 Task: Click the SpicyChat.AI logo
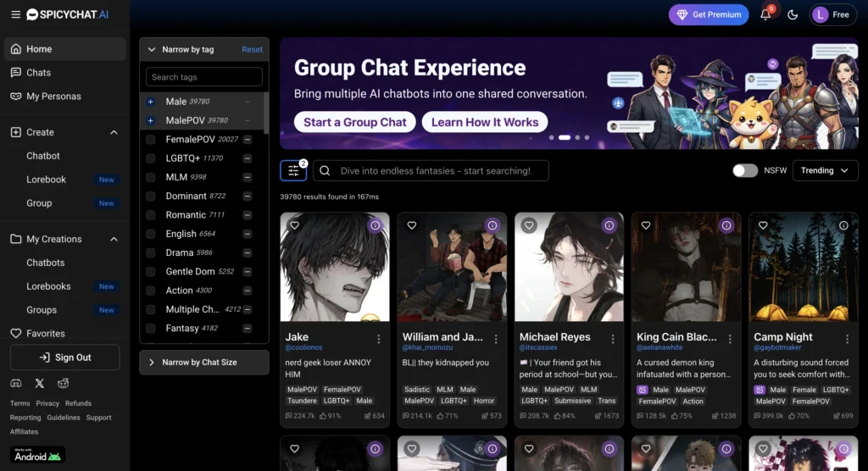point(68,14)
